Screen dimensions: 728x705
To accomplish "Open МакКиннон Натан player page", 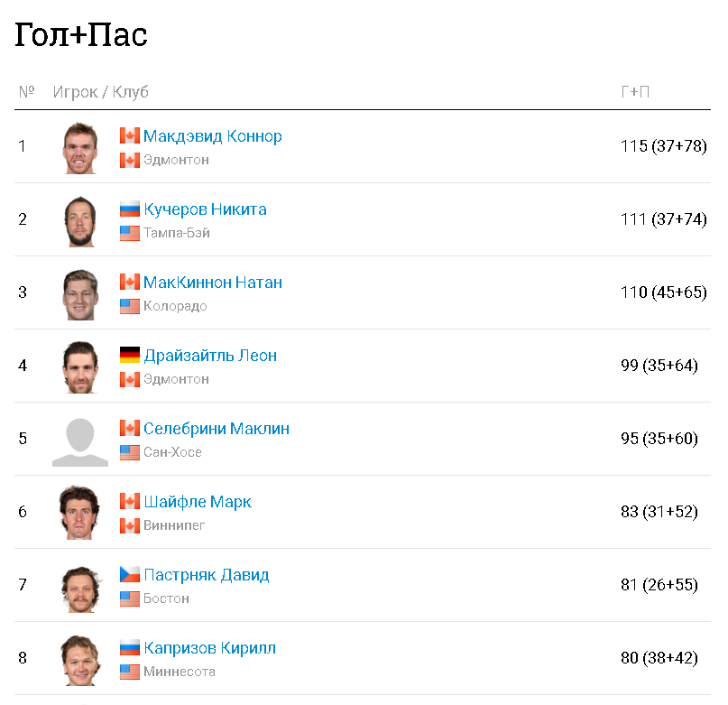I will click(212, 283).
